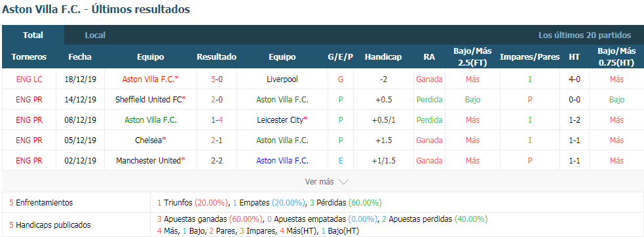The image size is (644, 237).
Task: Click the 5-0 result score
Action: [216, 79]
